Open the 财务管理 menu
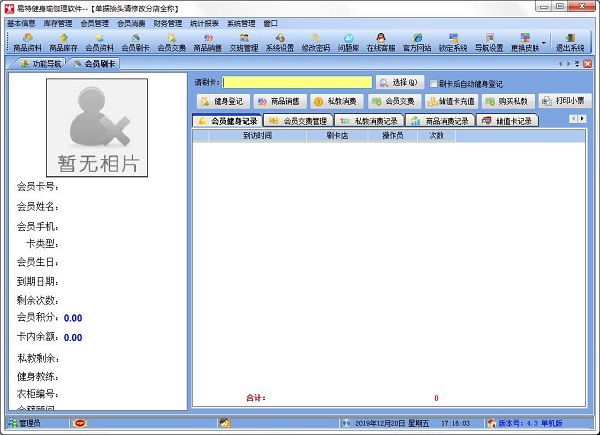 167,22
